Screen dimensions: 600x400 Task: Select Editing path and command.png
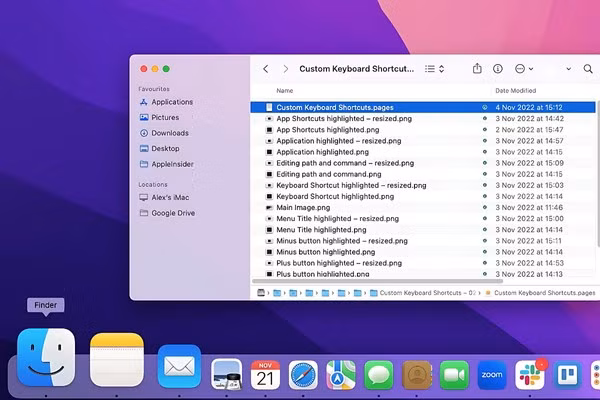pyautogui.click(x=423, y=174)
